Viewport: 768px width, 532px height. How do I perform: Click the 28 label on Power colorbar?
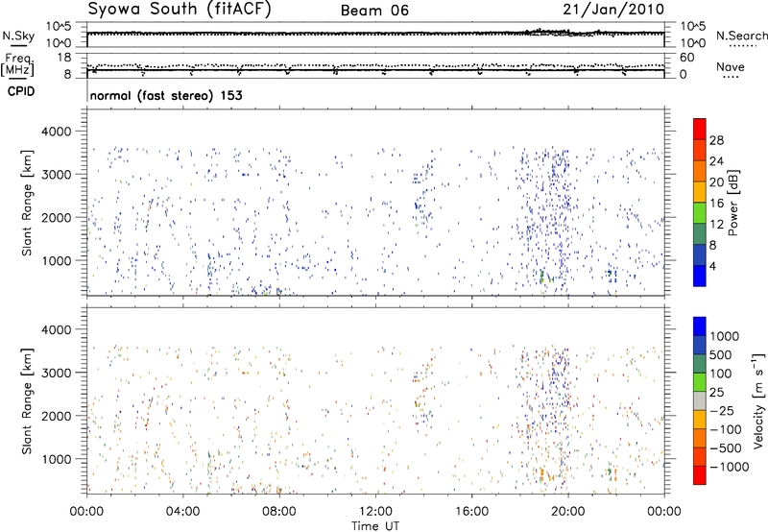(x=716, y=140)
